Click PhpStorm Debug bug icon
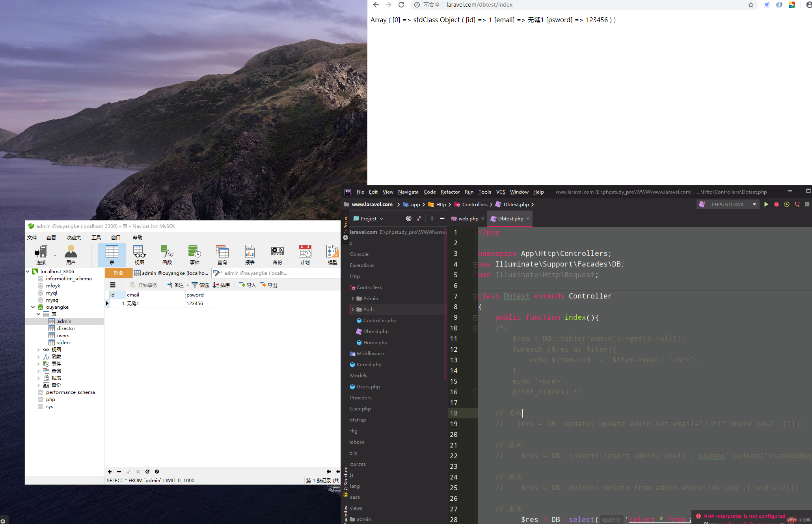The width and height of the screenshot is (812, 524). point(777,204)
